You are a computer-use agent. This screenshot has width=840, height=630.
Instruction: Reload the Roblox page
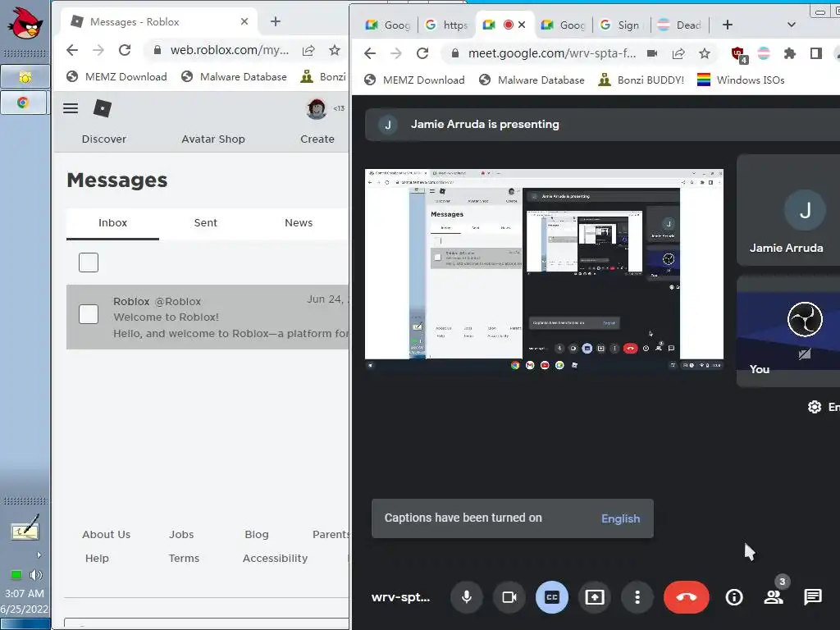pos(125,50)
